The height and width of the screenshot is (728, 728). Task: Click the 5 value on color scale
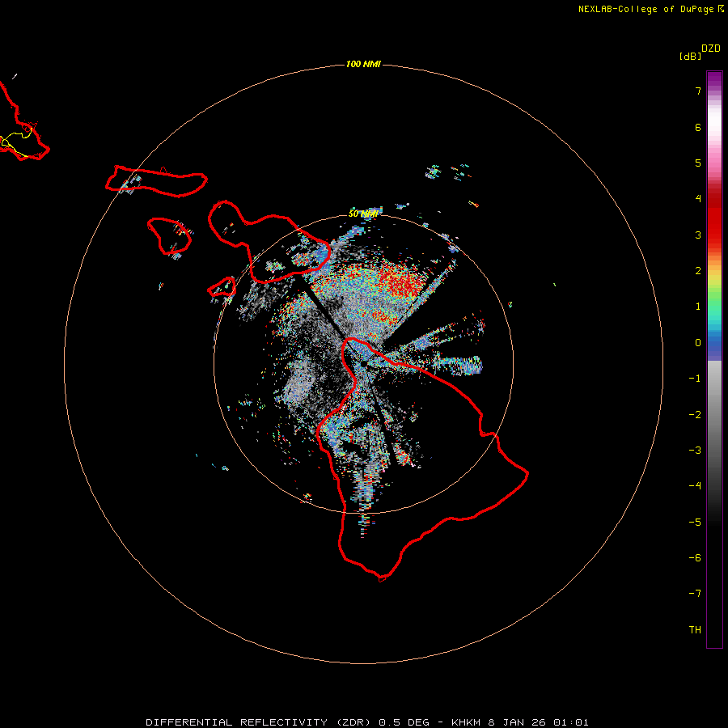pyautogui.click(x=698, y=163)
